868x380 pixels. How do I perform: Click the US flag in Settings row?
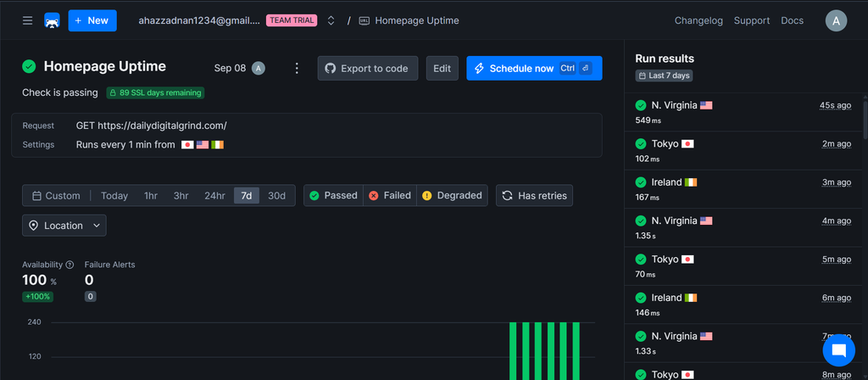(x=203, y=144)
